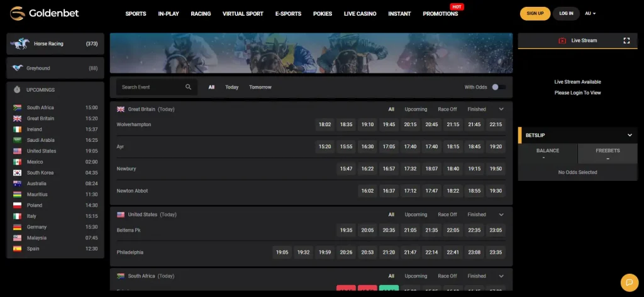
Task: Click the Great Britain section header flag
Action: click(121, 109)
